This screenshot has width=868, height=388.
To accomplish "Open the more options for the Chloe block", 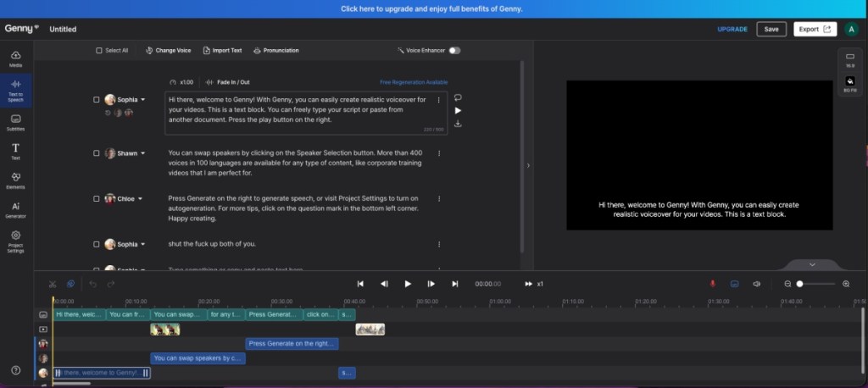I will [439, 199].
